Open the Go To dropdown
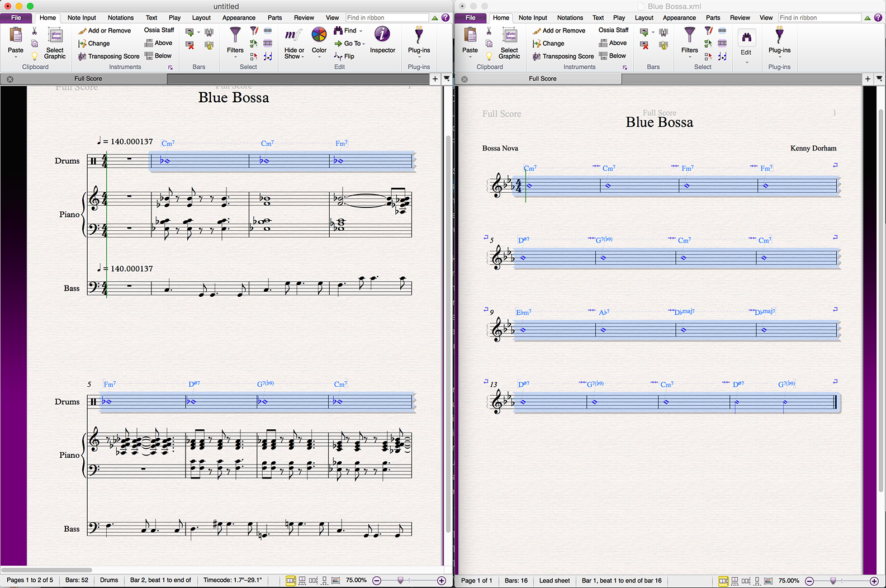Viewport: 886px width, 588px height. coord(349,44)
